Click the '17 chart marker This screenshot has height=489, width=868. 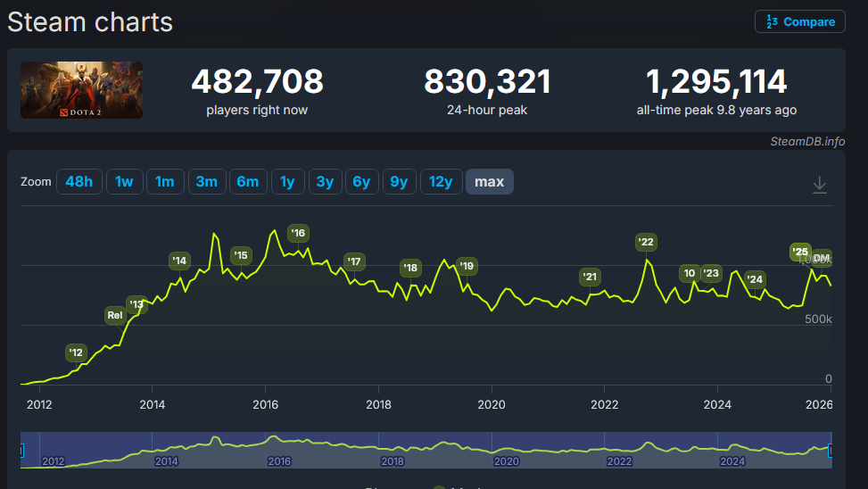point(354,261)
